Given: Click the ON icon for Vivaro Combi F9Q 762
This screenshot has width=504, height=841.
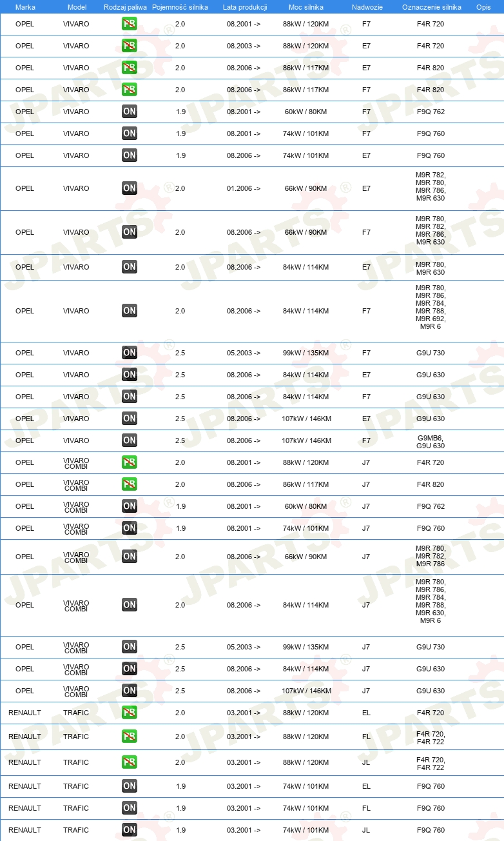Looking at the screenshot, I should click(x=130, y=506).
